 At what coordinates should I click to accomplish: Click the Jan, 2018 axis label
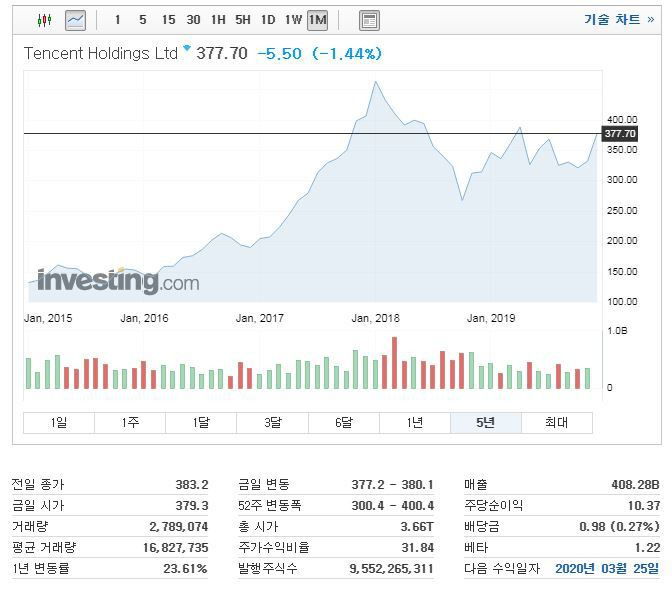[375, 318]
